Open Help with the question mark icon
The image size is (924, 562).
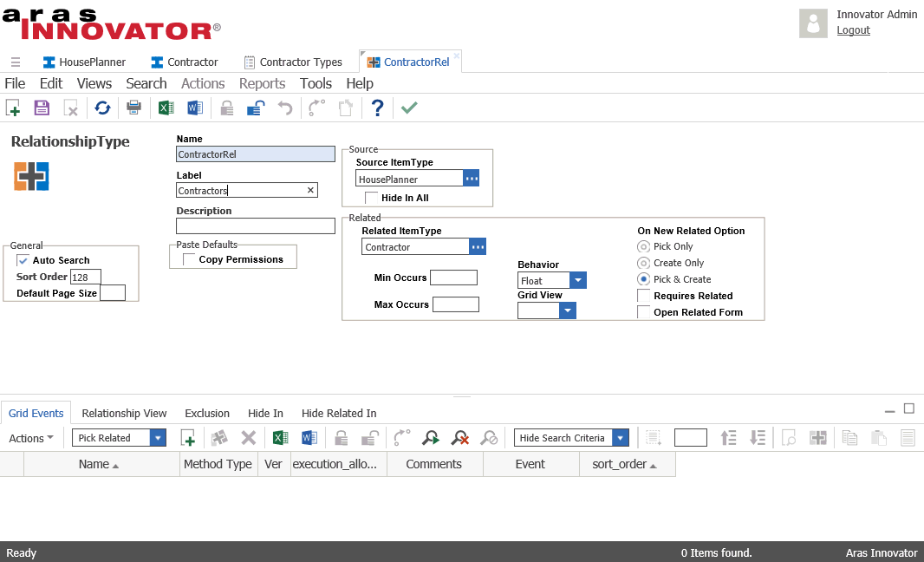(378, 108)
